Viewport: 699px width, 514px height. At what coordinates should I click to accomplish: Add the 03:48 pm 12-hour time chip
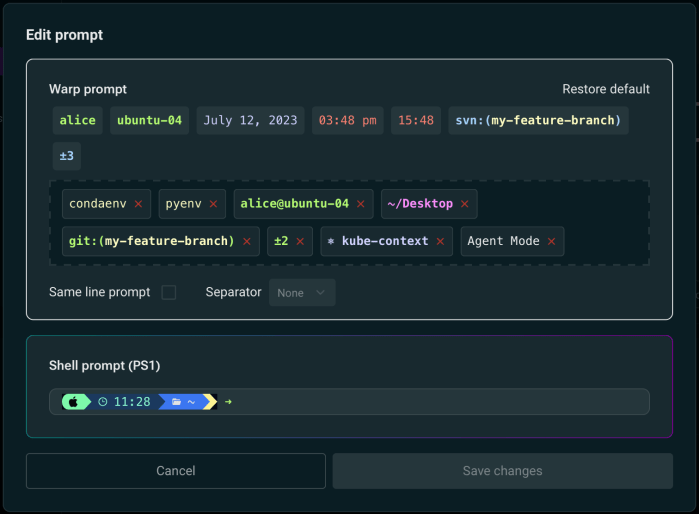pos(347,121)
